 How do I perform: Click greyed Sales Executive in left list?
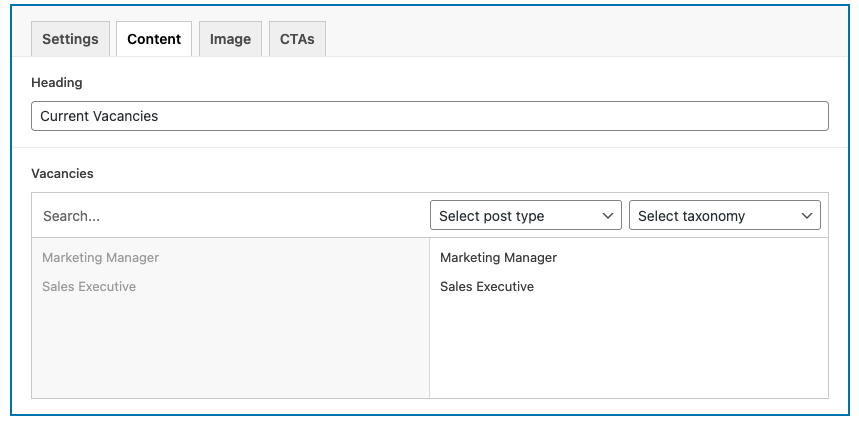(89, 287)
